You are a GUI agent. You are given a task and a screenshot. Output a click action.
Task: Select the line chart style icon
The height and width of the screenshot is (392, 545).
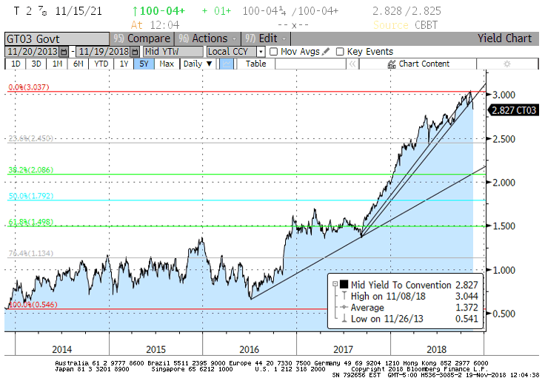pos(227,64)
